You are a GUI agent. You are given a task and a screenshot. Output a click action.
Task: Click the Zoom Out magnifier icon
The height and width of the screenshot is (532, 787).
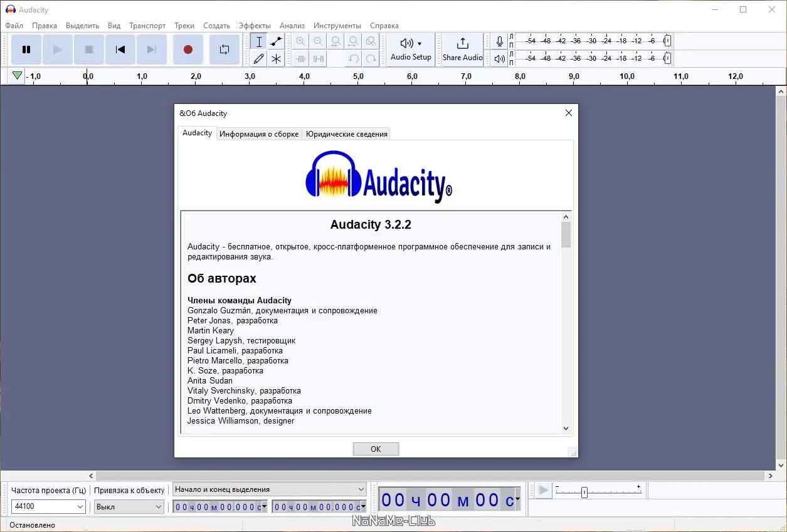319,42
